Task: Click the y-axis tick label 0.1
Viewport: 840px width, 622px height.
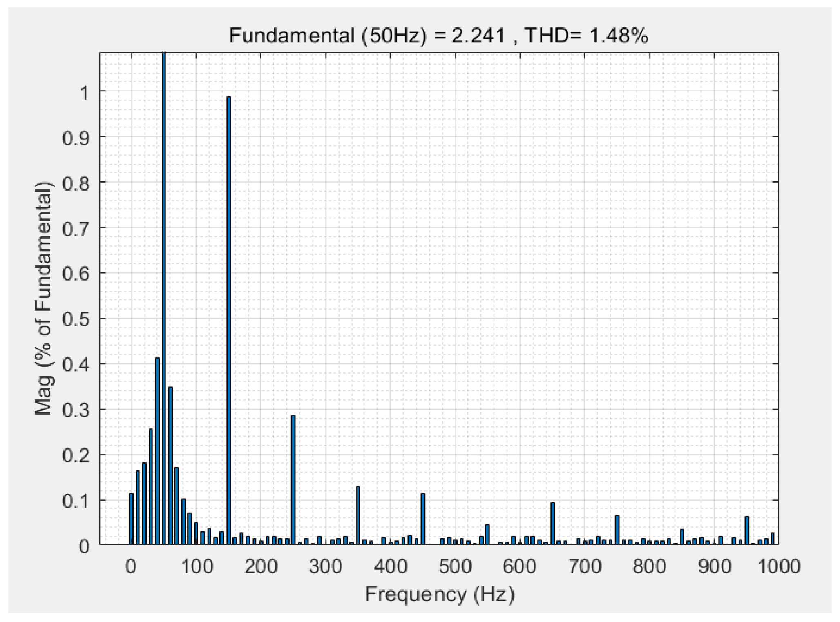Action: click(x=76, y=501)
